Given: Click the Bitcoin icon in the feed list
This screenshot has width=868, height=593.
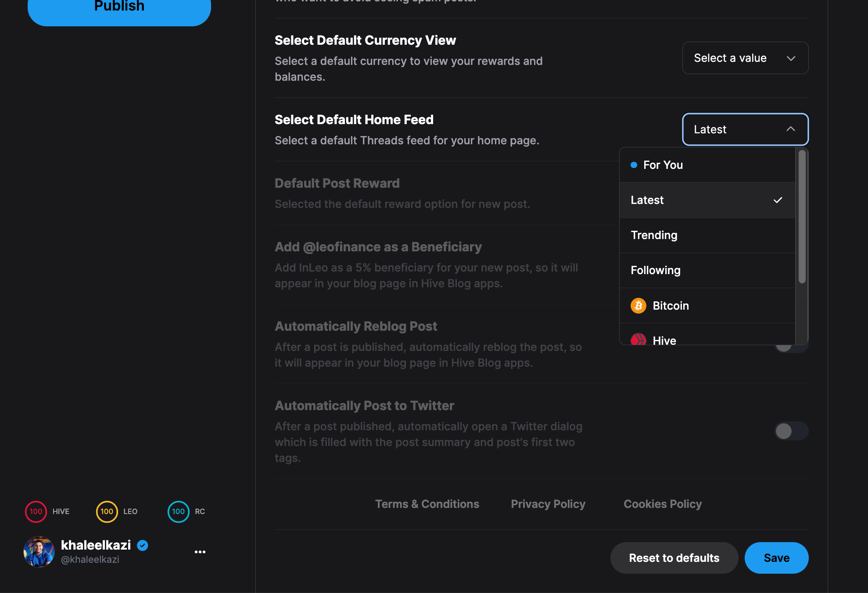Looking at the screenshot, I should (638, 306).
